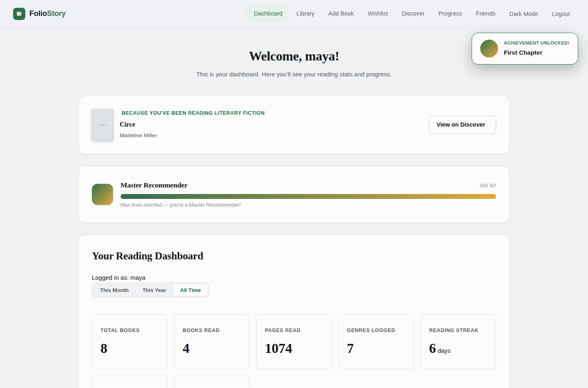Click the Your Reading Dashboard heading
The image size is (588, 388).
(x=147, y=256)
